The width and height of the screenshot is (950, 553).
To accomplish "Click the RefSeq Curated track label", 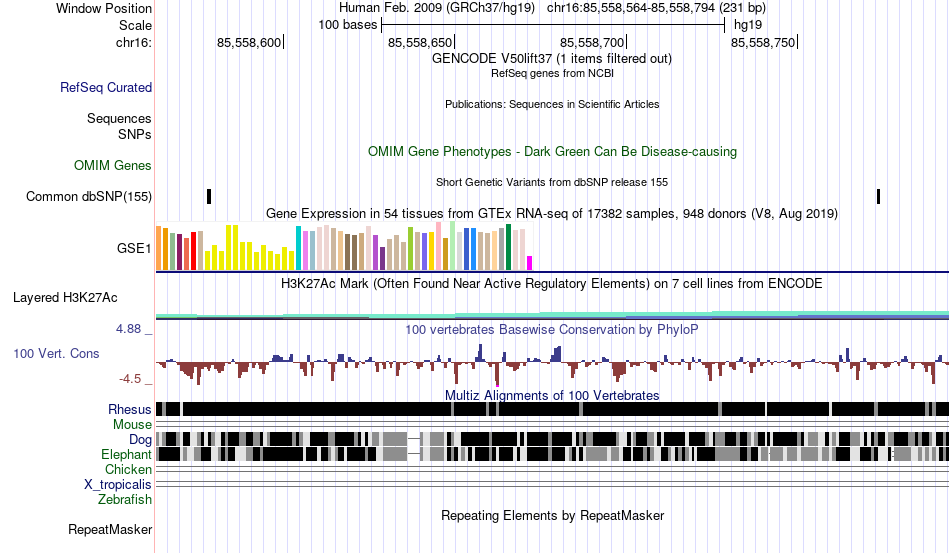I will [106, 87].
